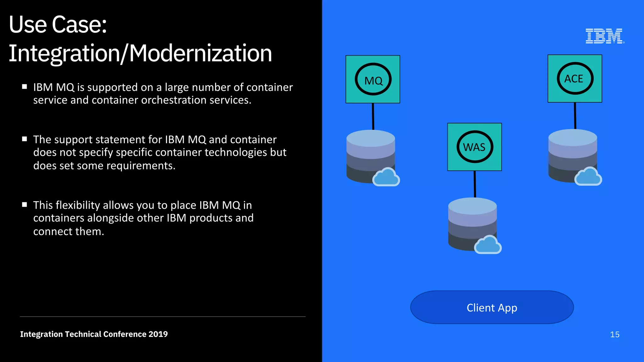Click the cloud icon on the ACE storage
644x362 pixels.
pyautogui.click(x=588, y=176)
